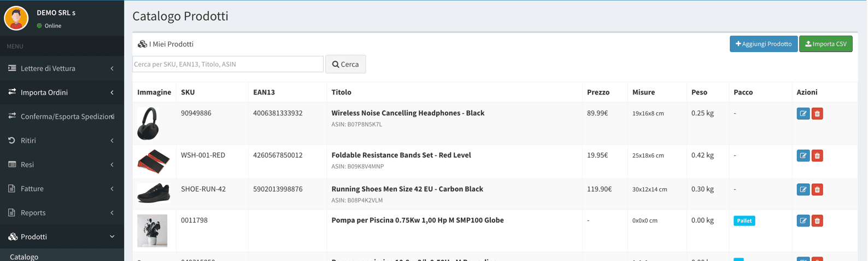
Task: Click the green Online status indicator
Action: 39,26
